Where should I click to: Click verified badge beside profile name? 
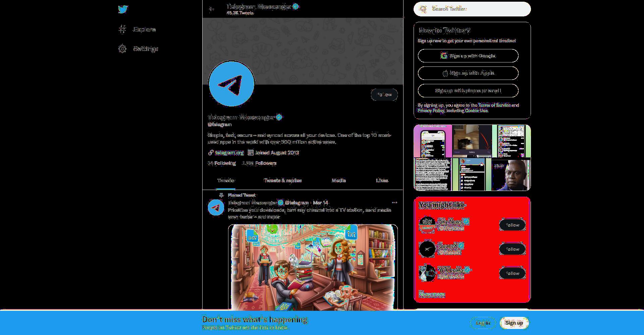(279, 117)
